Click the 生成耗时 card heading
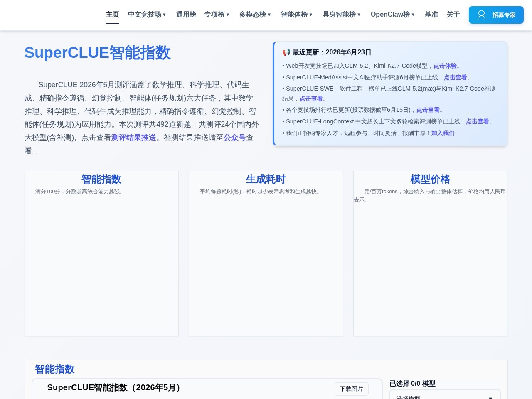Image resolution: width=532 pixels, height=399 pixels. pos(266,179)
